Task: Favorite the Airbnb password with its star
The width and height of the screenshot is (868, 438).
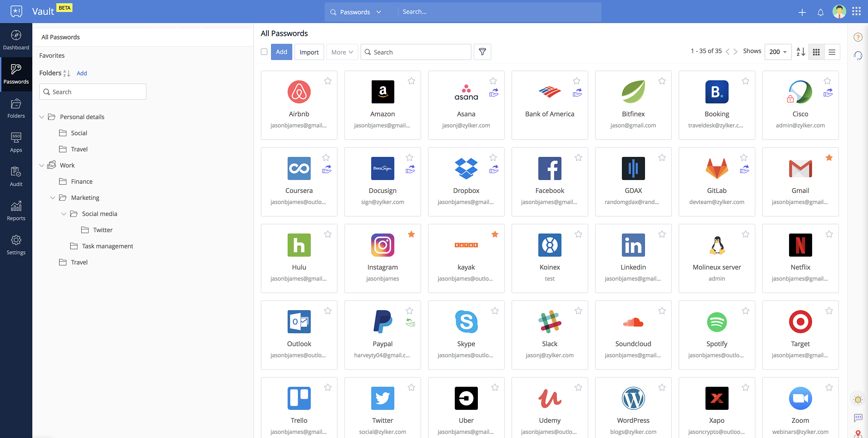Action: pos(328,81)
